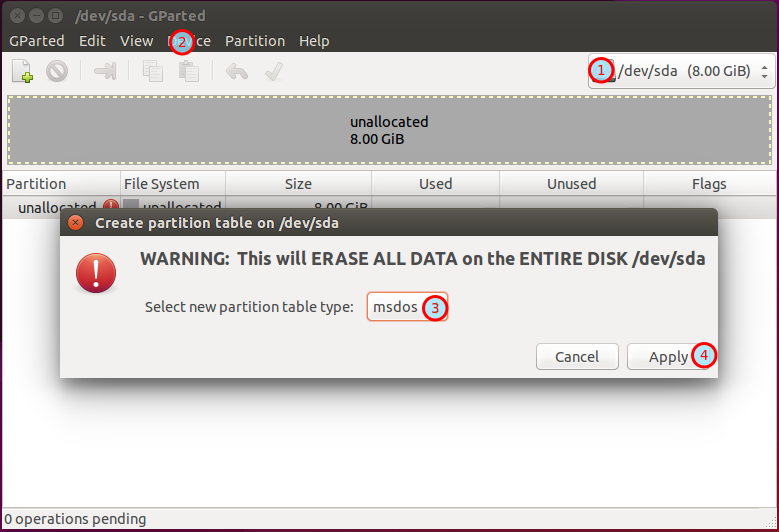Viewport: 779px width, 532px height.
Task: Click the window resize grip corner
Action: pyautogui.click(x=771, y=522)
